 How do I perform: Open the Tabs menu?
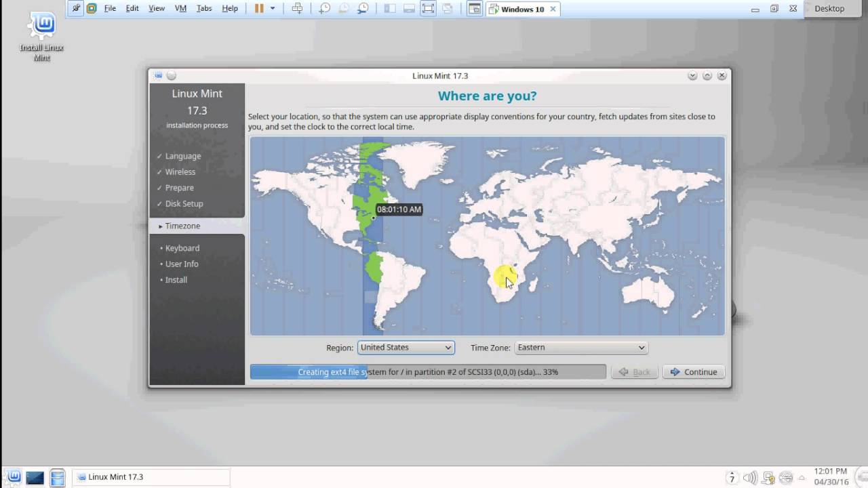click(x=204, y=9)
